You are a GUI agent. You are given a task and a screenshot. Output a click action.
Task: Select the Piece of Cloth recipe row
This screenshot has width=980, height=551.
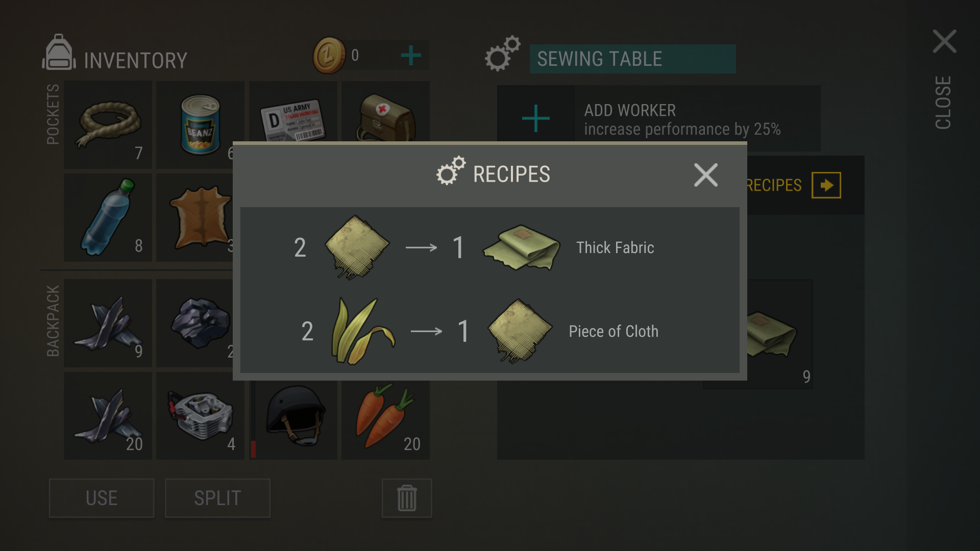click(x=490, y=331)
